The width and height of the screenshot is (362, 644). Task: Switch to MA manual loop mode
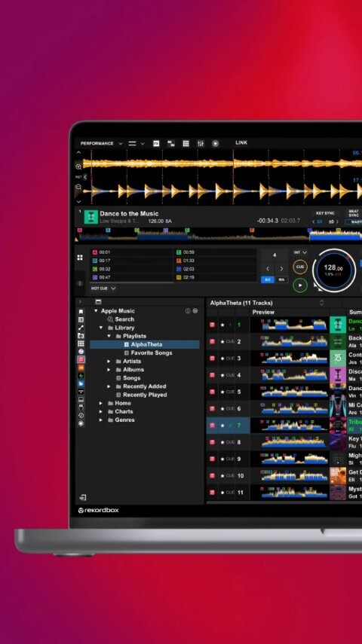281,279
